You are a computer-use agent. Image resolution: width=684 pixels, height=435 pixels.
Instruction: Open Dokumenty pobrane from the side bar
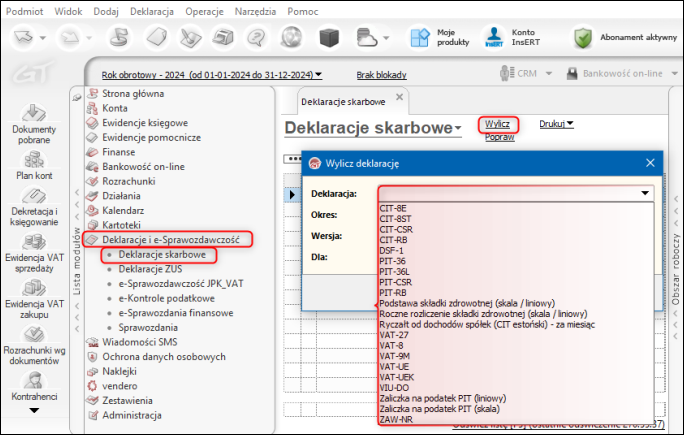34,124
